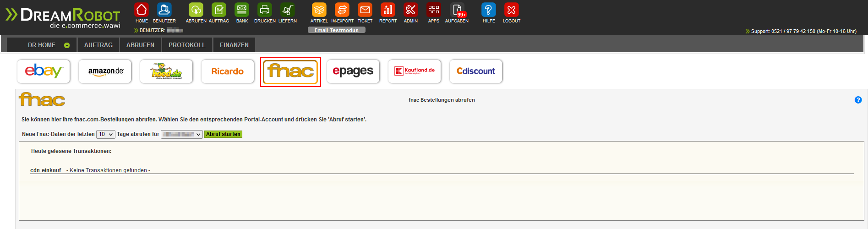Open the HILFE question mark icon

(x=489, y=10)
